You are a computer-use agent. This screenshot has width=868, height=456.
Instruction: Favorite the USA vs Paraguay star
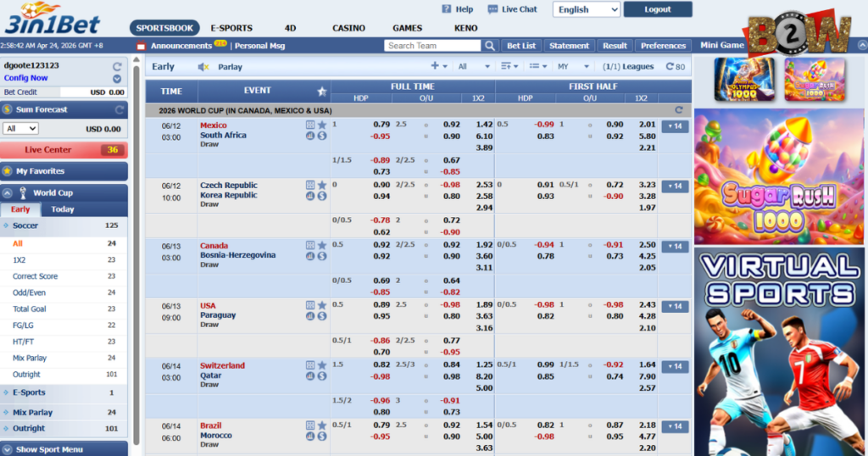click(321, 305)
